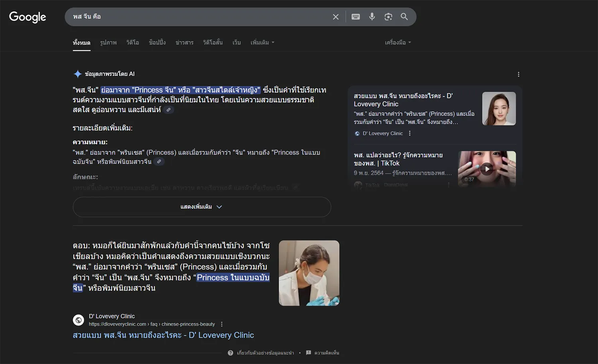Click the Google logo
Screen dimensions: 598x364
(28, 17)
